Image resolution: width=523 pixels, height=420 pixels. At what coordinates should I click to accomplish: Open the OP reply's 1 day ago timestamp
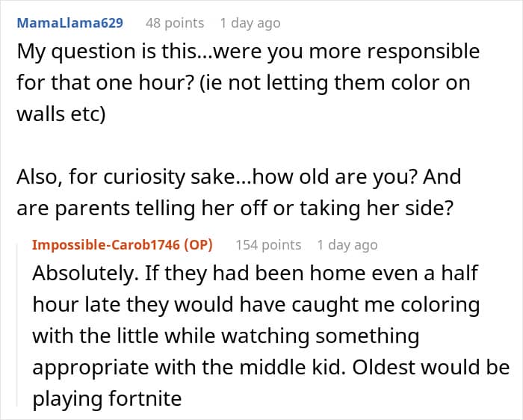[347, 244]
